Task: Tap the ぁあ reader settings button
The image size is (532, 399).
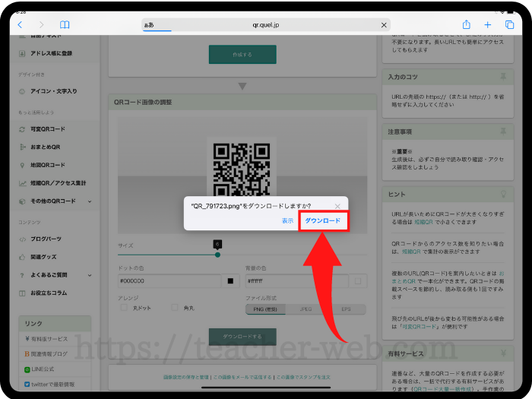Action: click(x=149, y=25)
